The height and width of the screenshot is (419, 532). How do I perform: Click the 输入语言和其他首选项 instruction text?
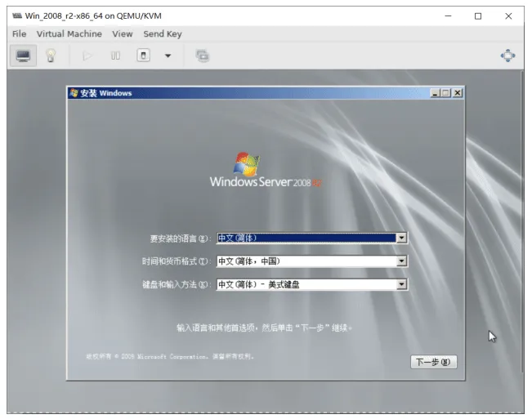point(264,328)
